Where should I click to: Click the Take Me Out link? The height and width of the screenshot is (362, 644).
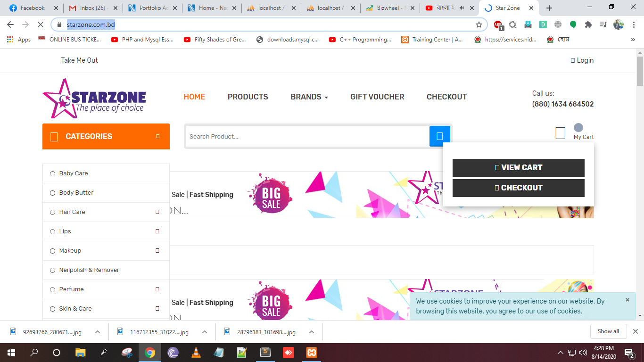click(80, 60)
